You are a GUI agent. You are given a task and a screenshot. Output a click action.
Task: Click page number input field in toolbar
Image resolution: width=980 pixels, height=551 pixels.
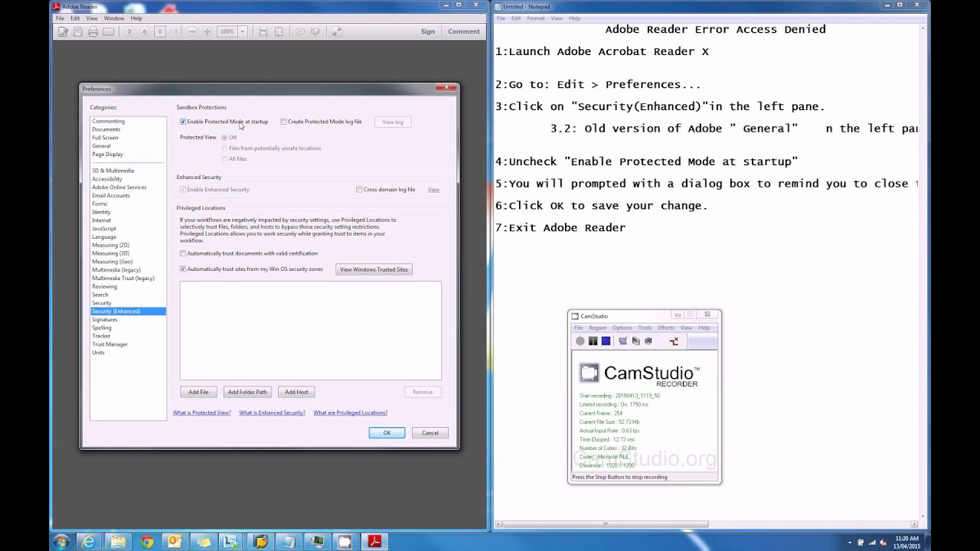(x=160, y=31)
